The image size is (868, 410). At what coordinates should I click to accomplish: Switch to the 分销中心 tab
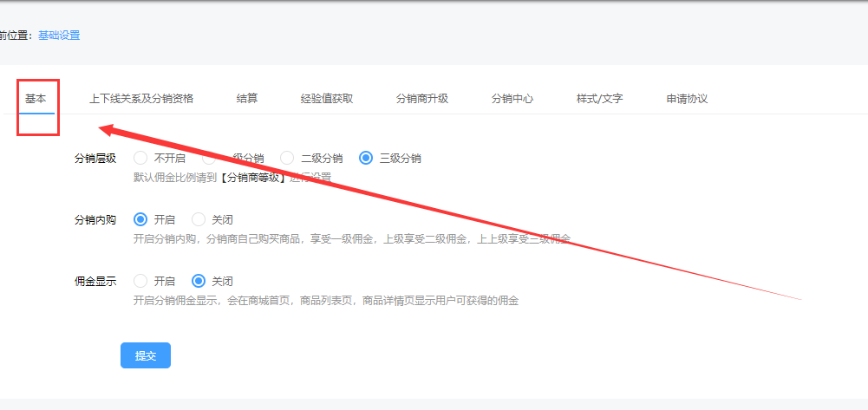pyautogui.click(x=512, y=99)
